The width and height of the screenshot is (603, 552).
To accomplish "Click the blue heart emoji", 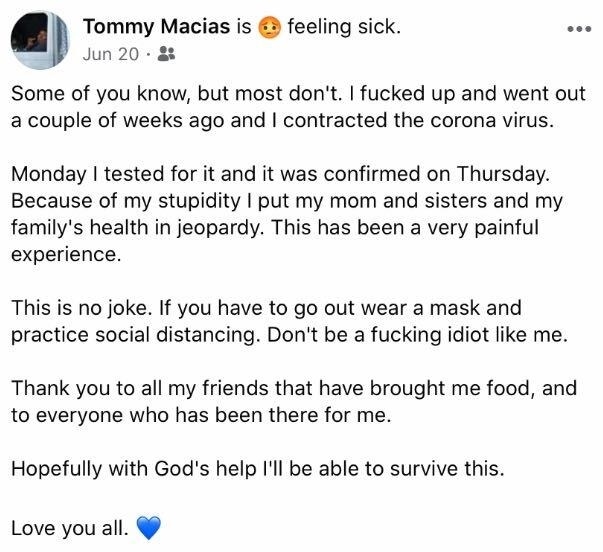I will [149, 528].
